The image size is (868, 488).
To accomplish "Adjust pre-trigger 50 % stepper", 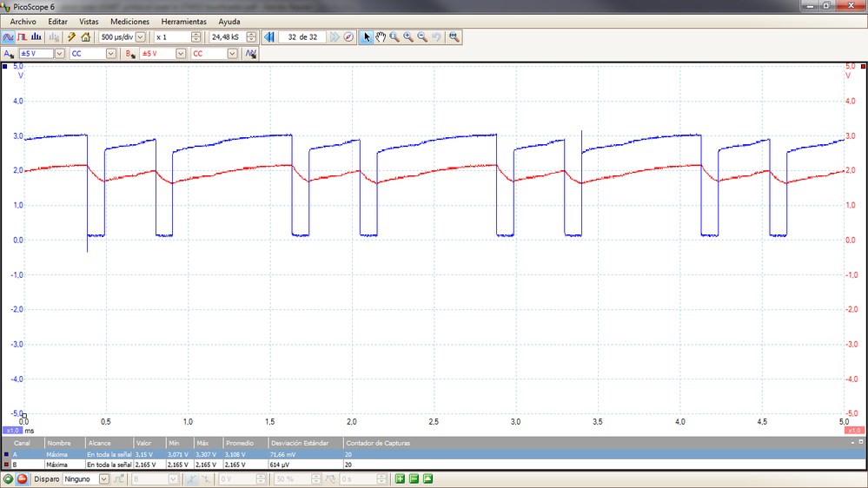I will click(x=315, y=479).
